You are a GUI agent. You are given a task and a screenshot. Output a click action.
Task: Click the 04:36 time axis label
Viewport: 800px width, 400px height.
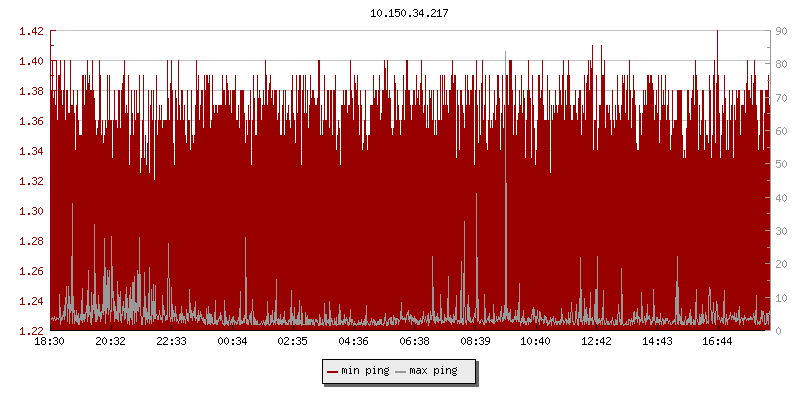pyautogui.click(x=354, y=342)
